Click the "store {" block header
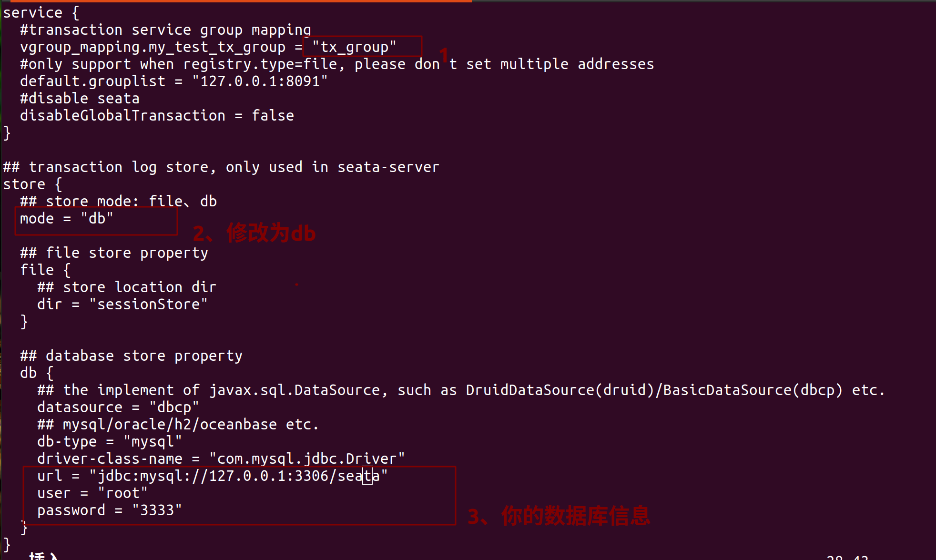 point(32,184)
